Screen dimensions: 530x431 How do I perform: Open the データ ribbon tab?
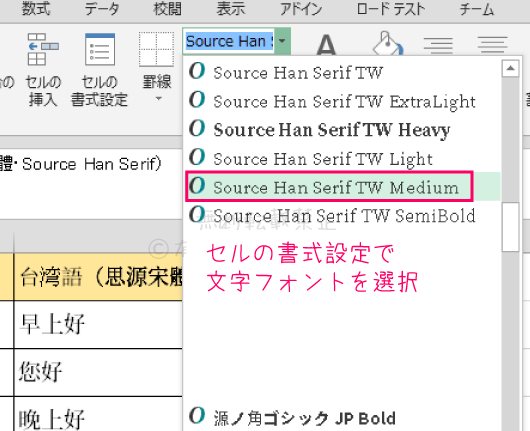coord(102,9)
